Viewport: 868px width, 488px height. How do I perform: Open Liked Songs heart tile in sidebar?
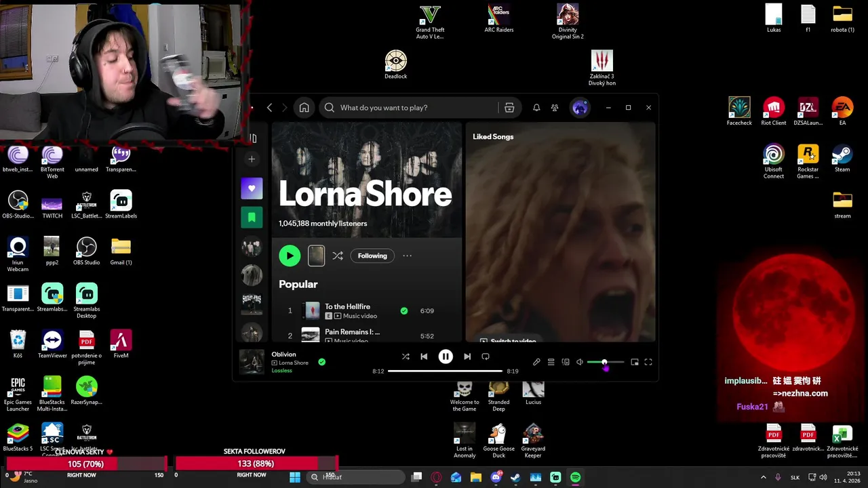[252, 188]
